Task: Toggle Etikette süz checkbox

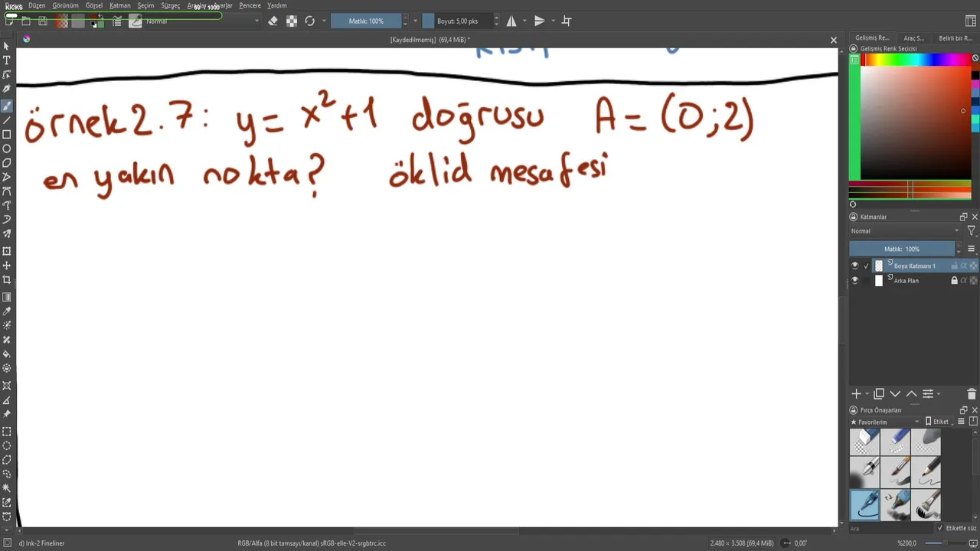Action: [940, 528]
